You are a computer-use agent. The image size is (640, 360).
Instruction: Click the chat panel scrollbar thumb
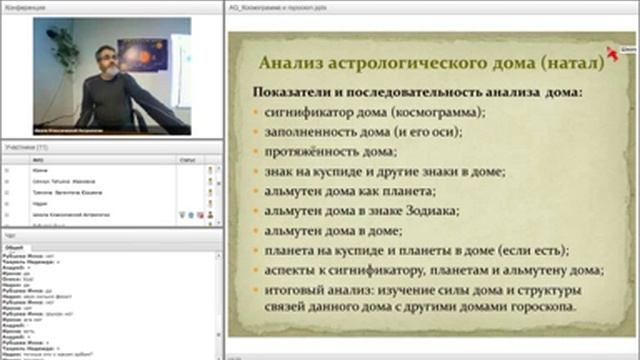(x=219, y=336)
